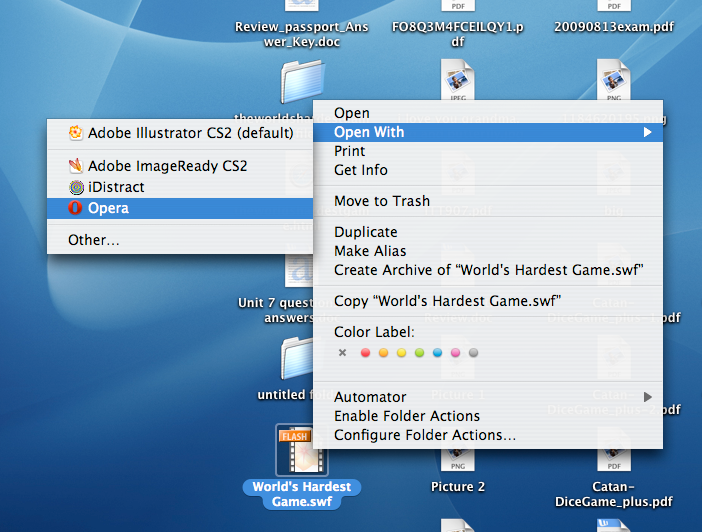The image size is (702, 532).
Task: Apply the orange color label
Action: coord(383,353)
